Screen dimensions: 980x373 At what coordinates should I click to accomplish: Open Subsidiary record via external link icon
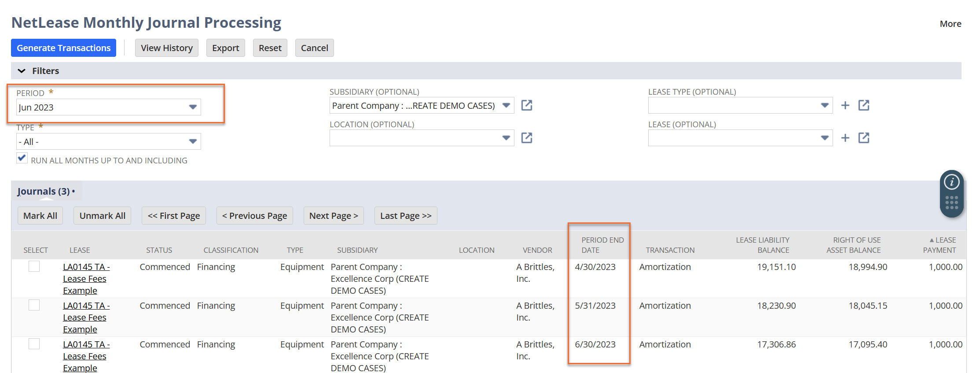[526, 105]
